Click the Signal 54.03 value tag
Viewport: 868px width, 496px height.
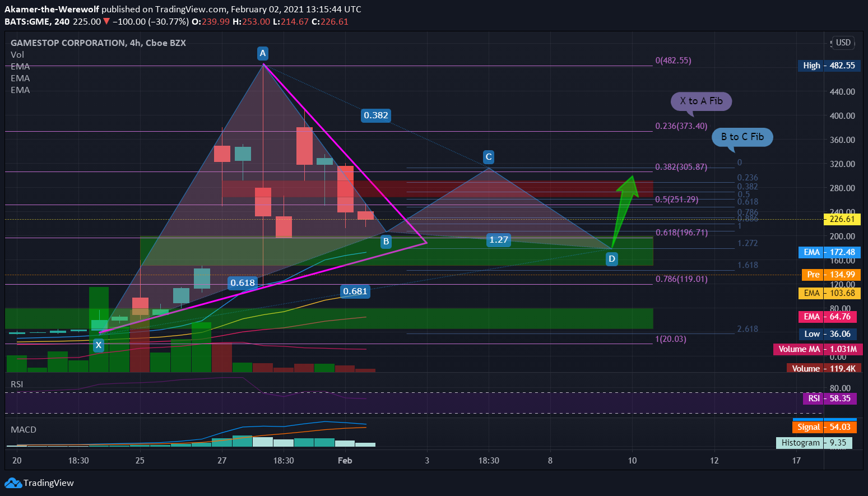(824, 427)
